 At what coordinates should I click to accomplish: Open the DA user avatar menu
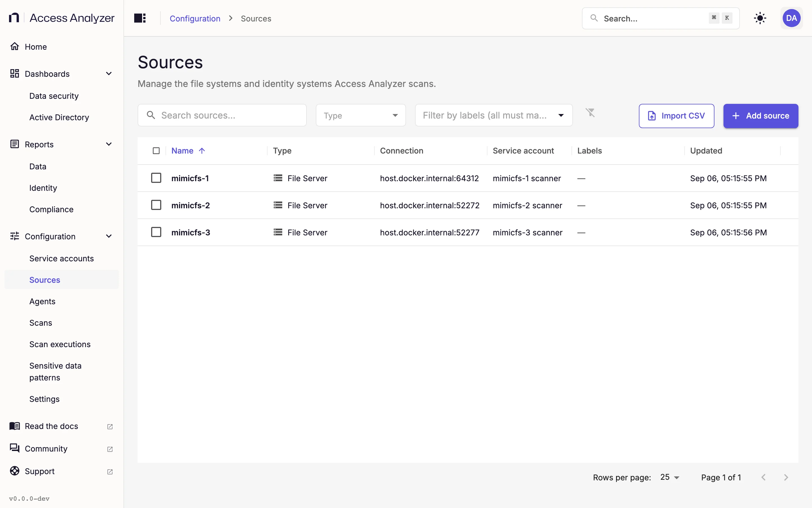[791, 18]
